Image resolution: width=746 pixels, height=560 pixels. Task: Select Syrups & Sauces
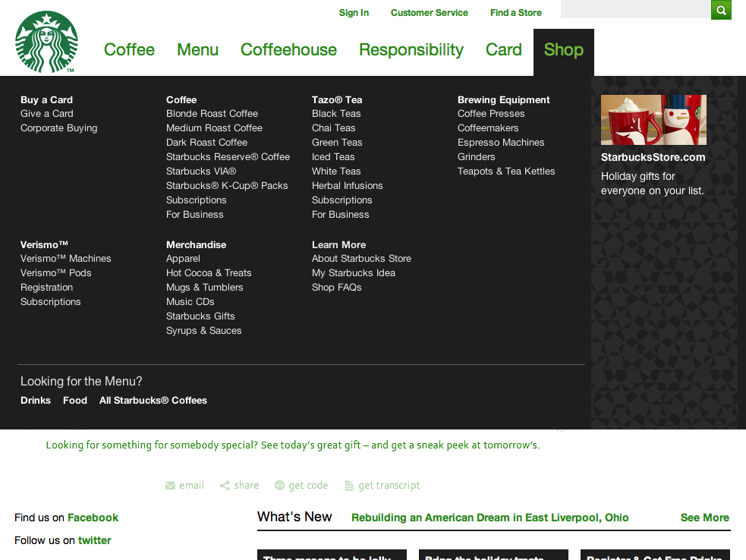click(203, 331)
